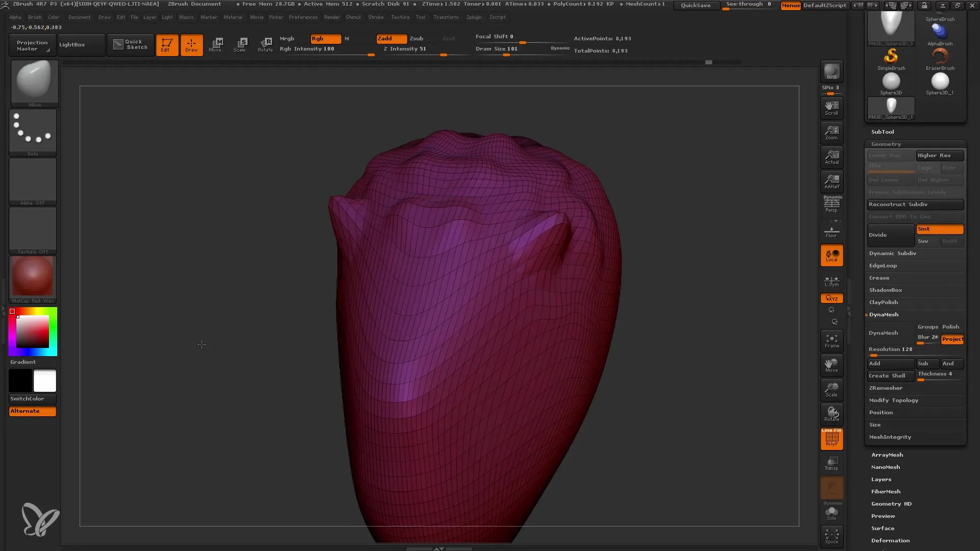Screen dimensions: 980x551
Task: Select the Rotate tool in toolbar
Action: pyautogui.click(x=265, y=44)
